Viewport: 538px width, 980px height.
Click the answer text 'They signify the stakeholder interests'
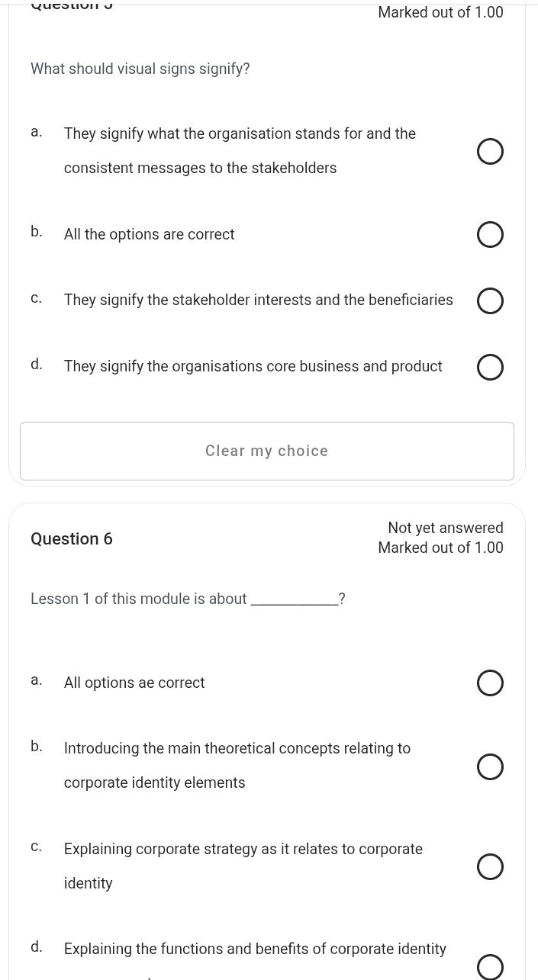click(x=258, y=300)
